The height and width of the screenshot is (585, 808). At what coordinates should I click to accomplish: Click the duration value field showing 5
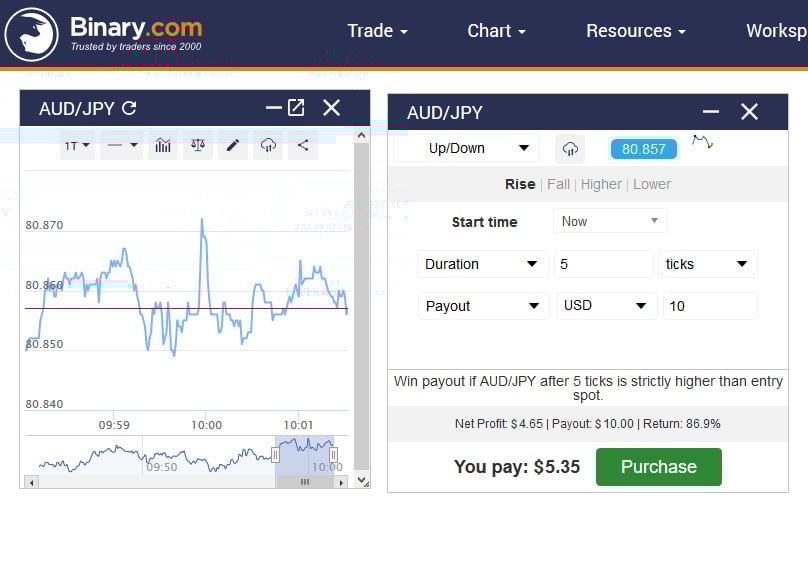click(603, 264)
